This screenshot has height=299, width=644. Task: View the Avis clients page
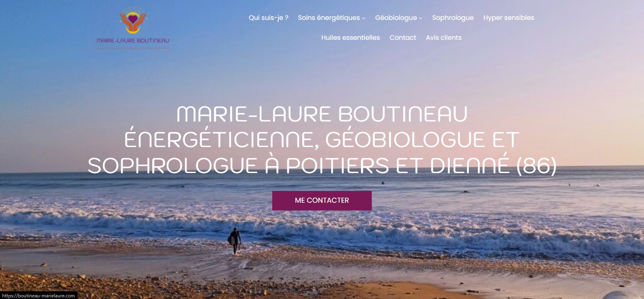444,38
